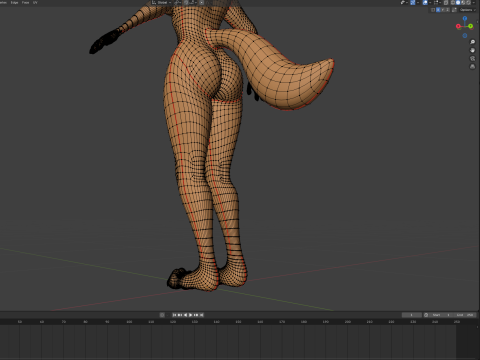Toggle proportional editing
Viewport: 480px width, 360px height.
click(x=202, y=2)
